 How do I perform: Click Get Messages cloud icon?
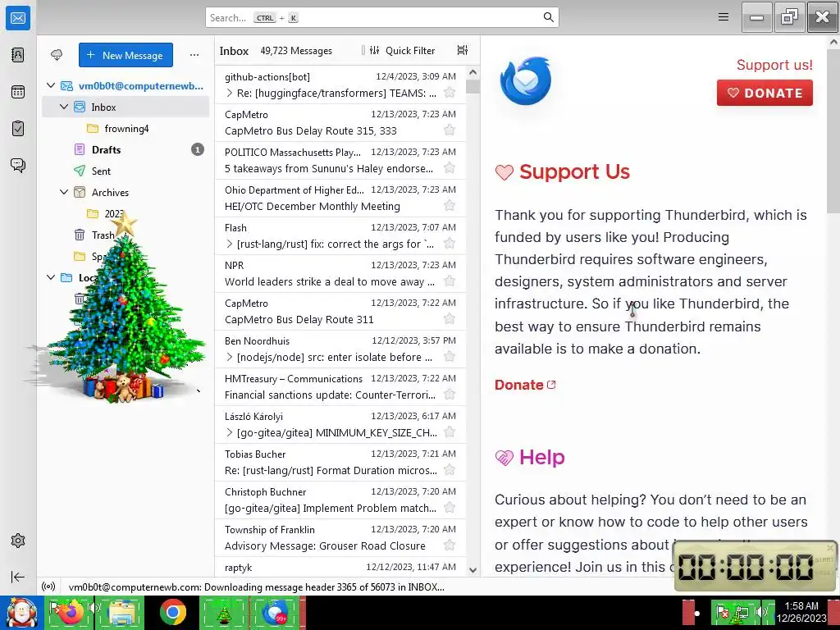(x=57, y=55)
